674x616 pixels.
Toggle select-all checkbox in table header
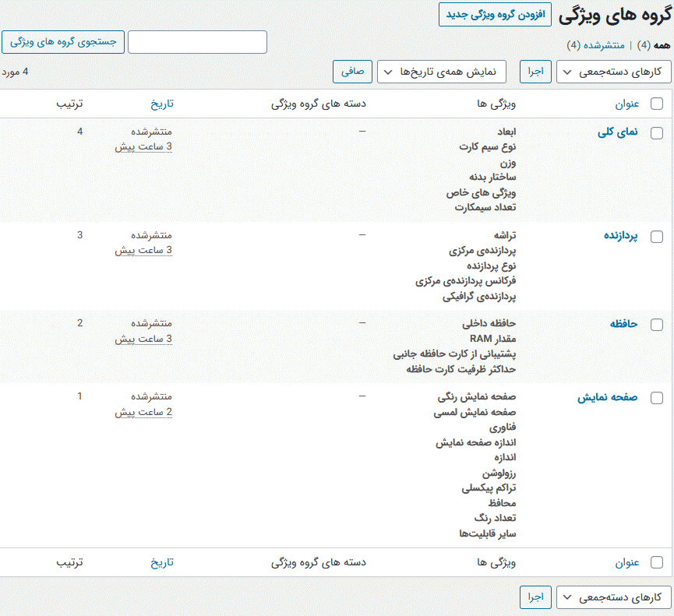657,104
